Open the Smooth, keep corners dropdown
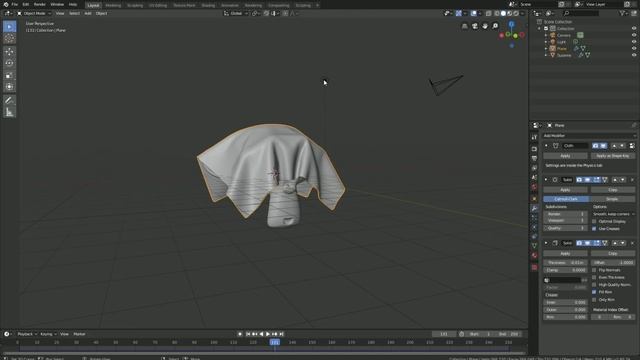Viewport: 640px width, 360px height. (613, 214)
